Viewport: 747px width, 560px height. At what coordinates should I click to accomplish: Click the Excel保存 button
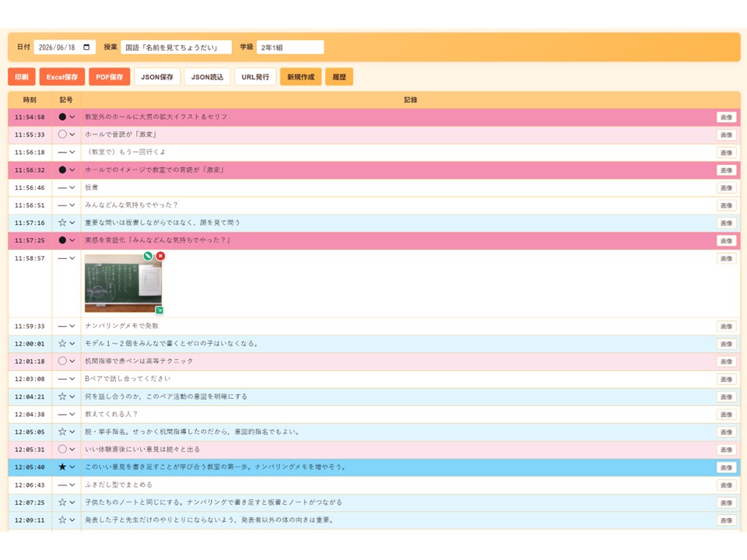[x=62, y=77]
